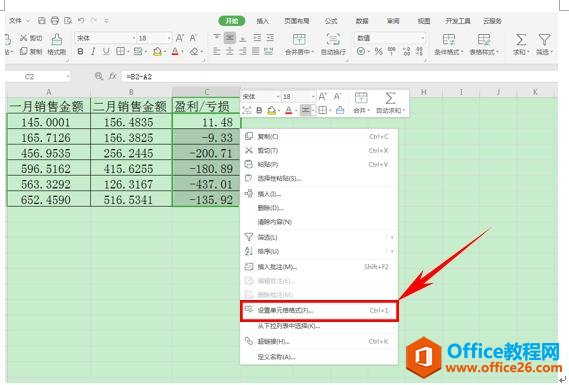
Task: Choose Cut (剪切) from context menu
Action: coord(319,151)
